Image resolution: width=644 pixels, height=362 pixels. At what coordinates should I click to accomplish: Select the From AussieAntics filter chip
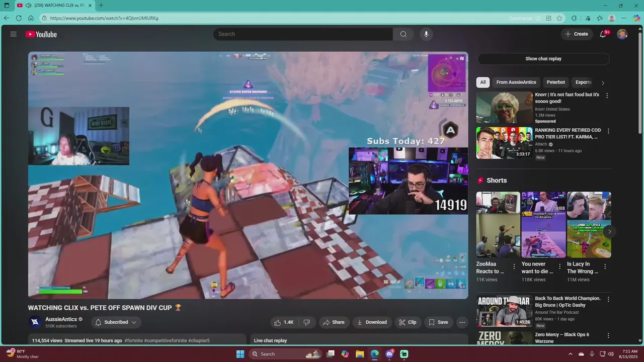516,82
